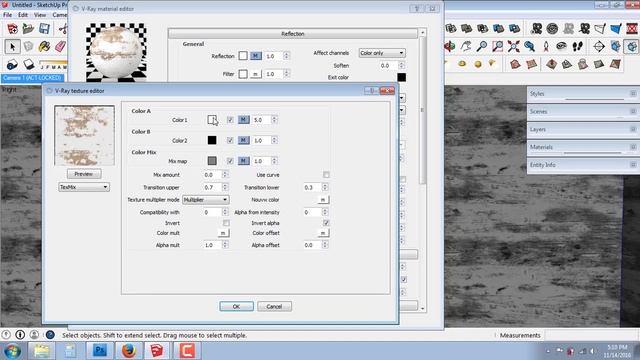640x360 pixels.
Task: Uncheck the Invert alpha checkbox
Action: (x=326, y=223)
